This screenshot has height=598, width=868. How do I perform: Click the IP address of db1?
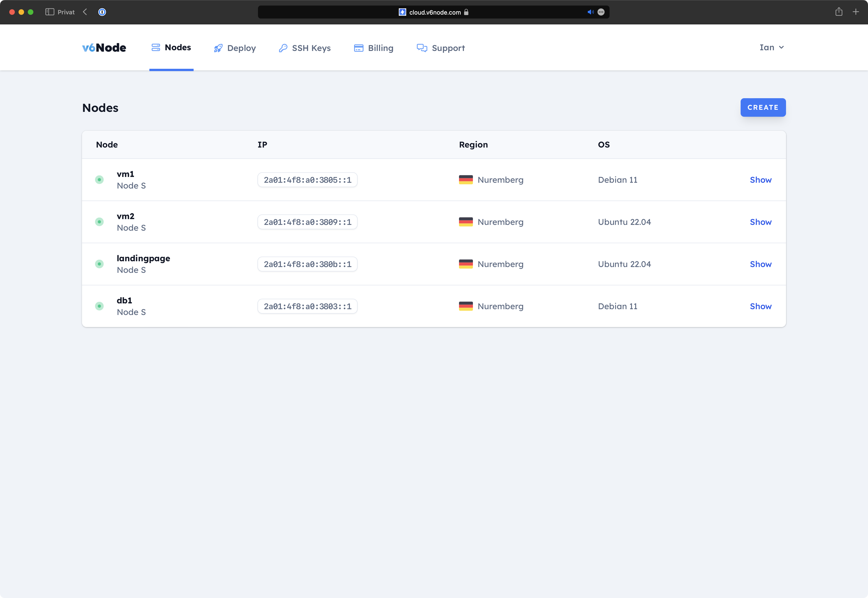(307, 306)
